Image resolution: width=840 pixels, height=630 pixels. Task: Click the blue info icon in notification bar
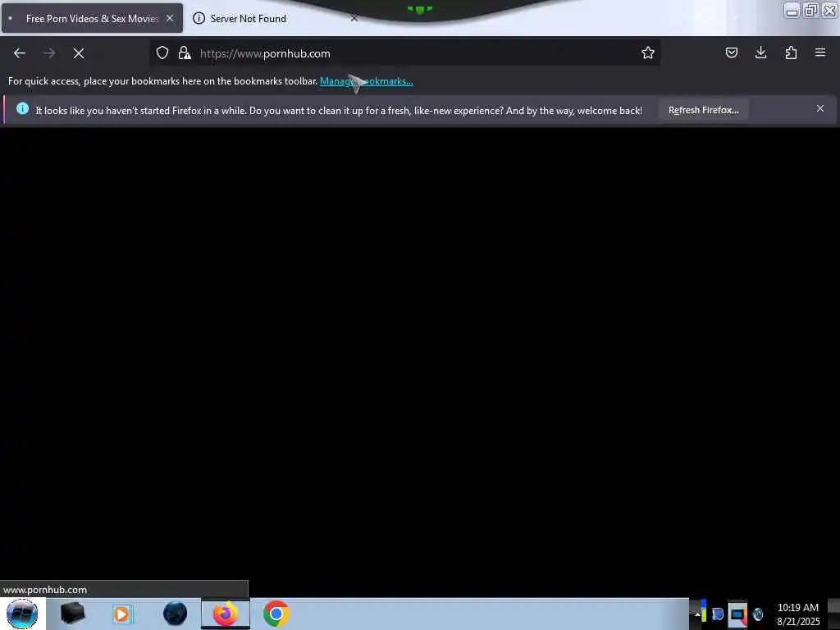click(22, 109)
